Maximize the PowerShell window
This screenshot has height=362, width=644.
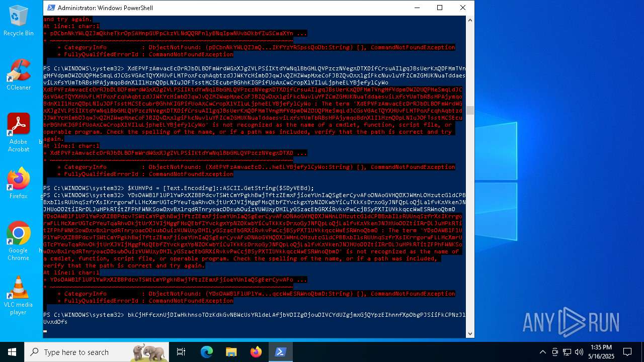click(x=440, y=8)
